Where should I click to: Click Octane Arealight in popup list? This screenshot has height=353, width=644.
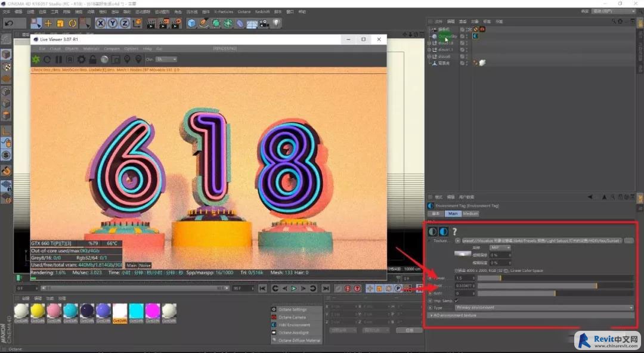(293, 333)
